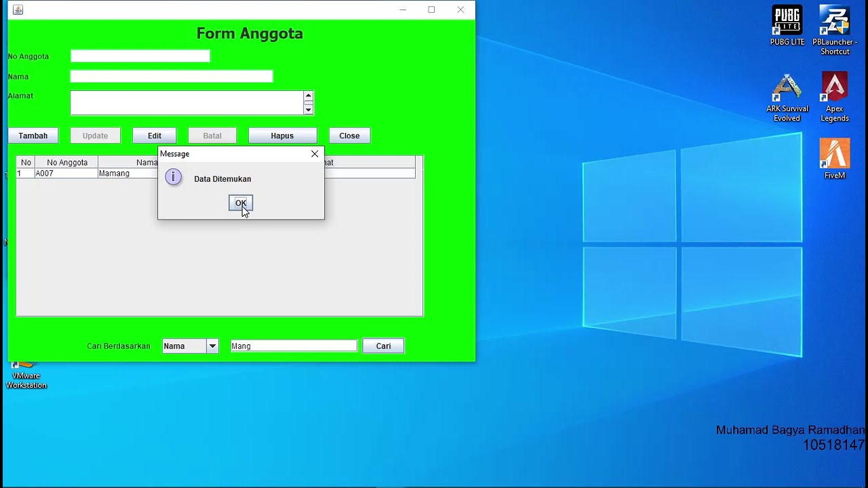Click inside the Alamat text area
This screenshot has height=488, width=868.
[187, 103]
